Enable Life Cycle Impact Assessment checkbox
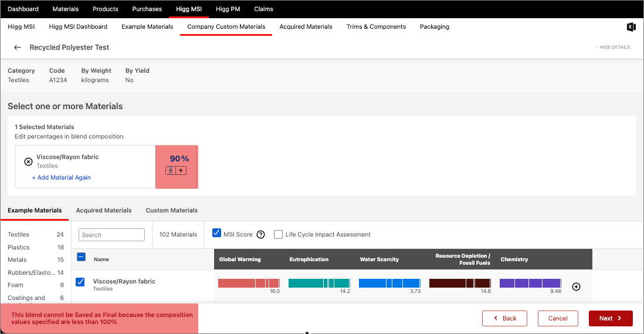Screen dimensions: 644x334 pos(278,235)
